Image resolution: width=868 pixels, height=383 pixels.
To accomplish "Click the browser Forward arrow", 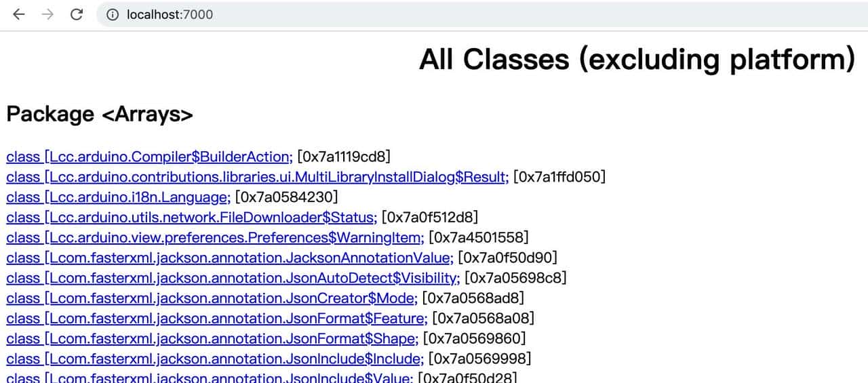I will [47, 14].
